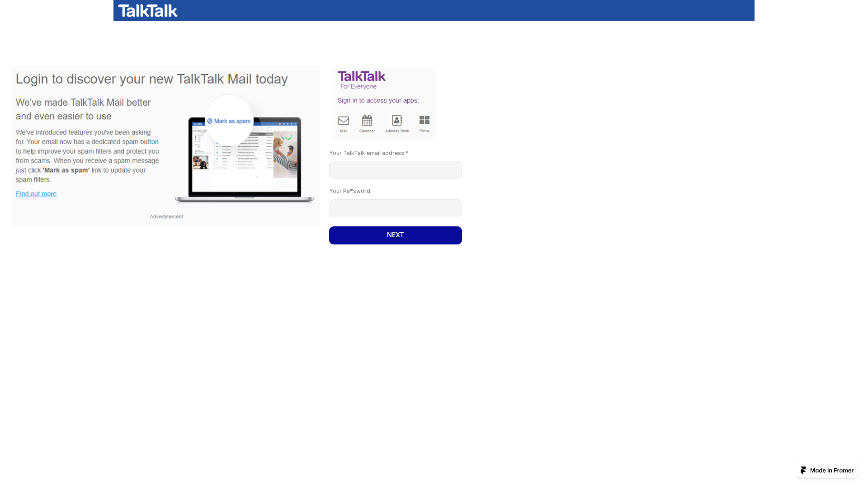Screen dimensions: 868x488
Task: Open the Mail envelope icon
Action: pyautogui.click(x=344, y=120)
